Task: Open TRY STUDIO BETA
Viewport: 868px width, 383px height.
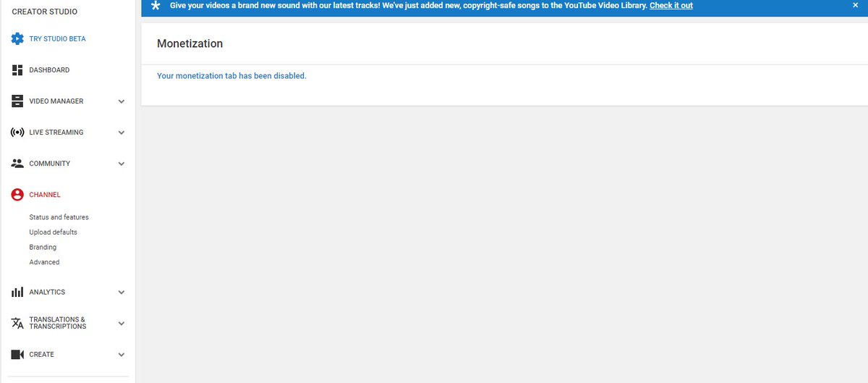Action: (x=57, y=39)
